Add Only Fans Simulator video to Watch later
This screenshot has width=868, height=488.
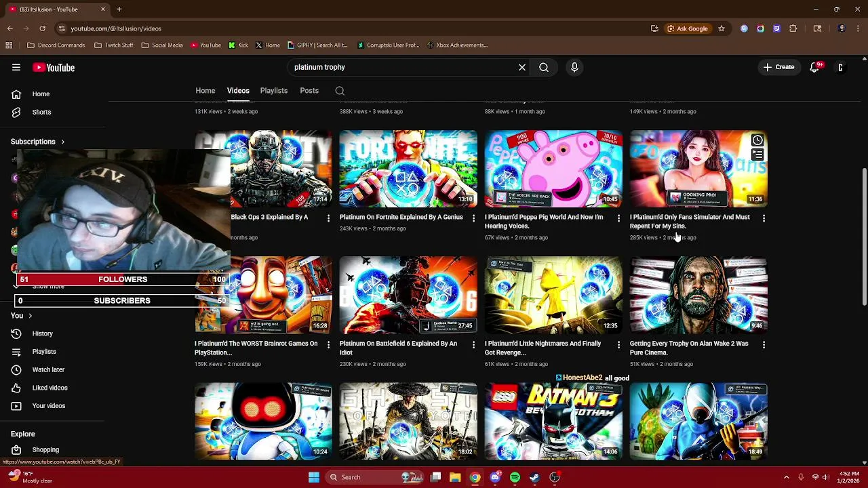757,140
